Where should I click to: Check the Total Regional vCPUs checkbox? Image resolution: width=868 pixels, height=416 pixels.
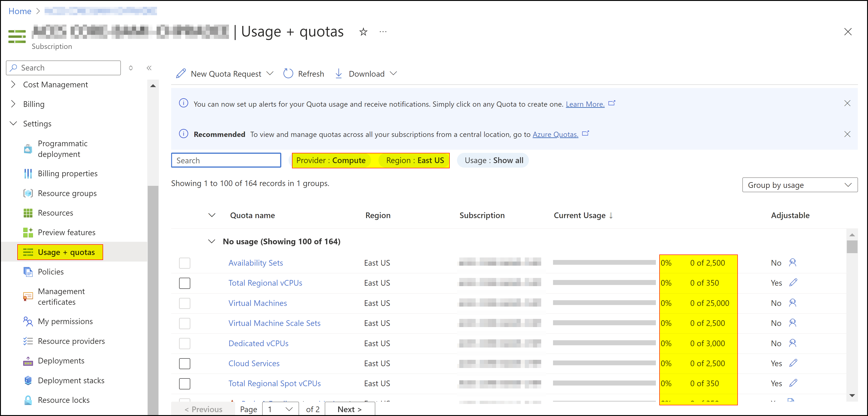click(x=185, y=283)
